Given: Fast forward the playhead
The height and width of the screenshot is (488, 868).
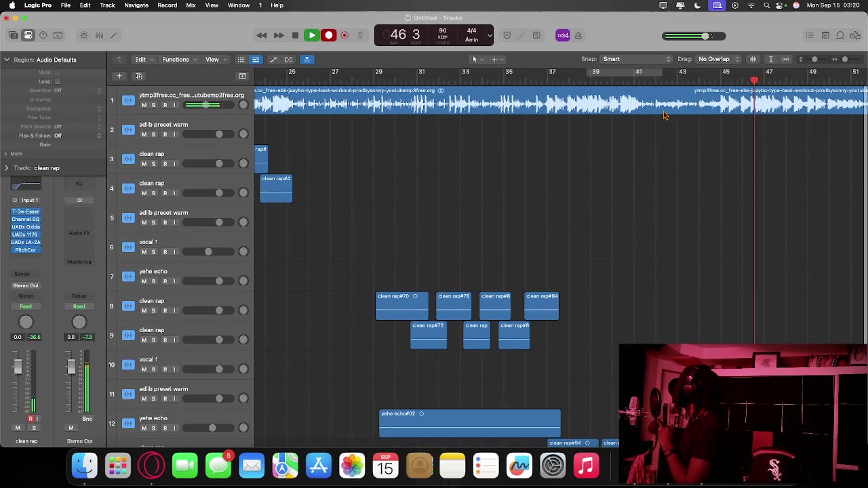Looking at the screenshot, I should (278, 35).
